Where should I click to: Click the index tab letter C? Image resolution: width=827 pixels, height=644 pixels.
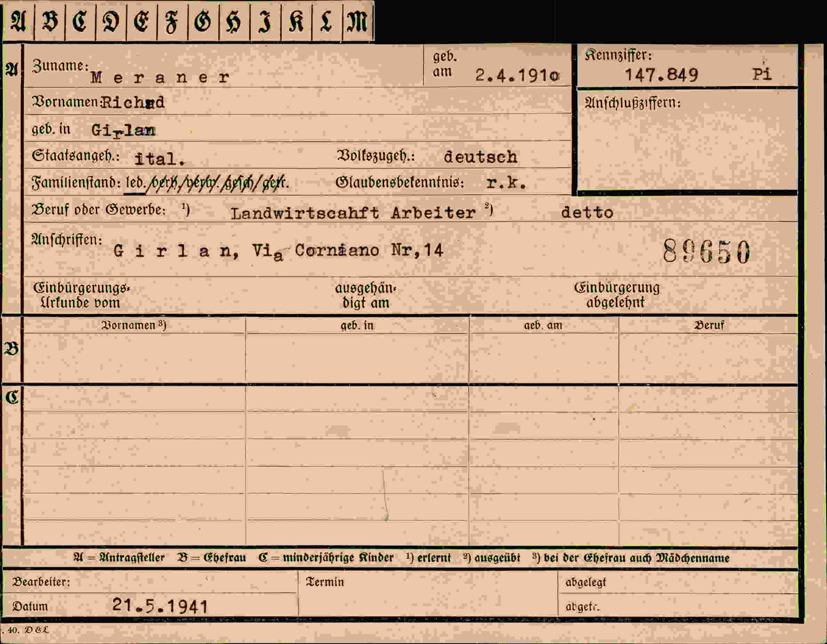[x=80, y=21]
